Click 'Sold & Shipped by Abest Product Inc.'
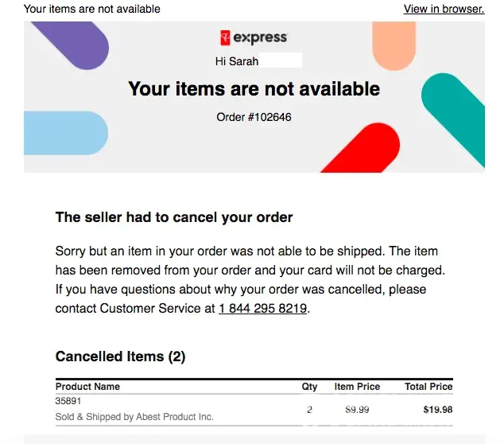 134,417
